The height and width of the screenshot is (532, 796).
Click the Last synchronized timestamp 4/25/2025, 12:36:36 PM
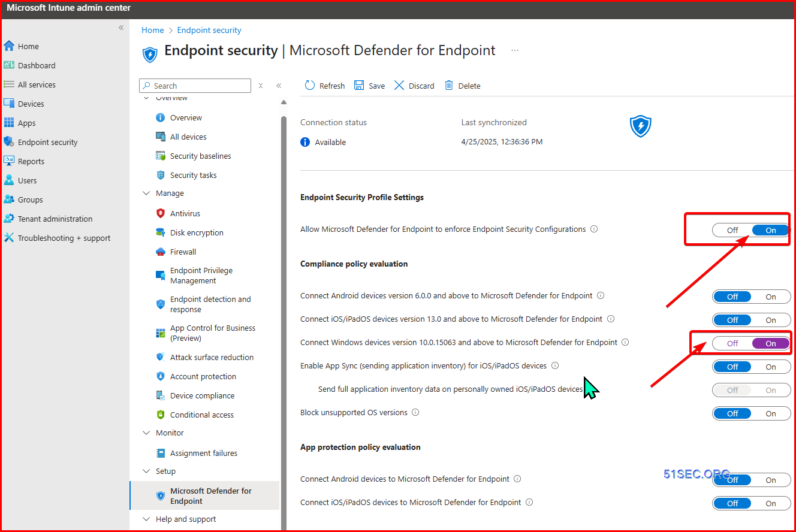pos(502,142)
